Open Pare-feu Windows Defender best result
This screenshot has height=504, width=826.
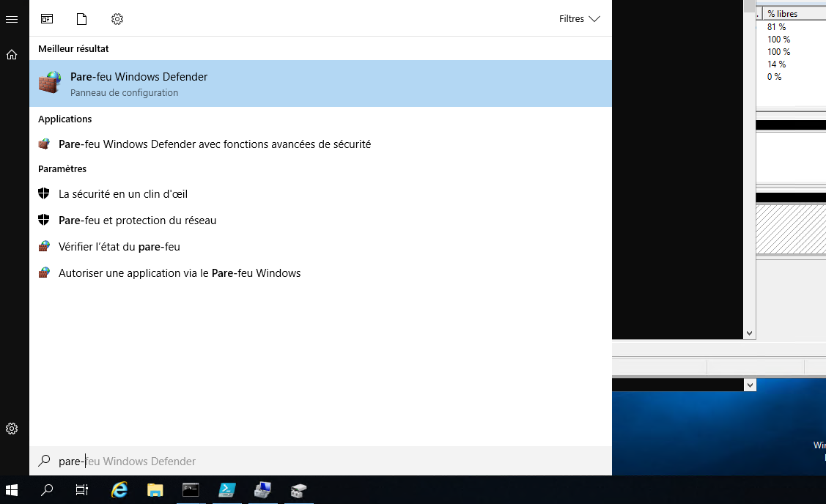[320, 84]
